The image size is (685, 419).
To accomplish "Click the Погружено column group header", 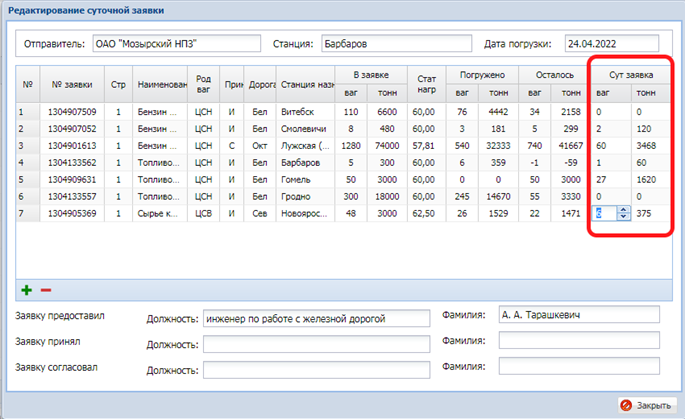I will click(x=482, y=75).
